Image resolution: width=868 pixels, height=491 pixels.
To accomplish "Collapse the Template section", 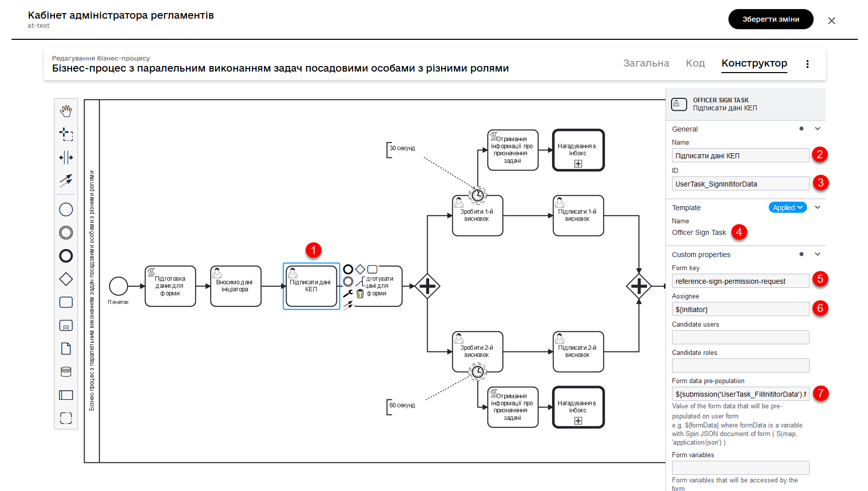I will pyautogui.click(x=818, y=207).
